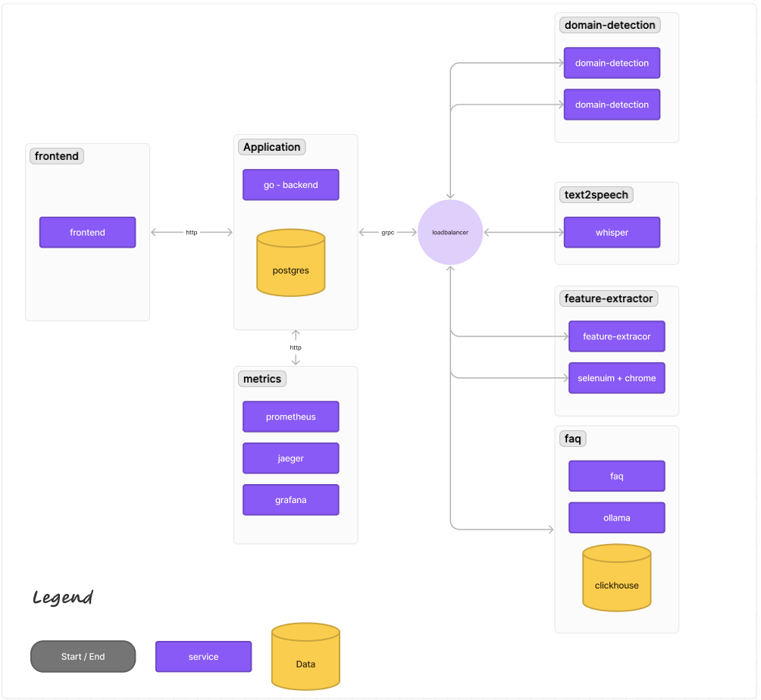This screenshot has width=761, height=700.
Task: Click the faq service box
Action: (617, 477)
